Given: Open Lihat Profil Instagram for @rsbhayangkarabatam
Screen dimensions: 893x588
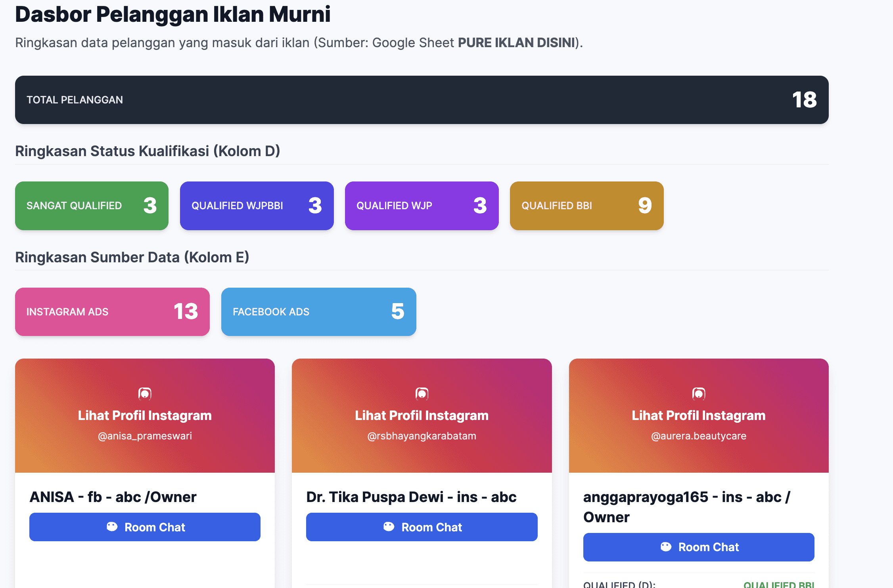Looking at the screenshot, I should tap(422, 415).
